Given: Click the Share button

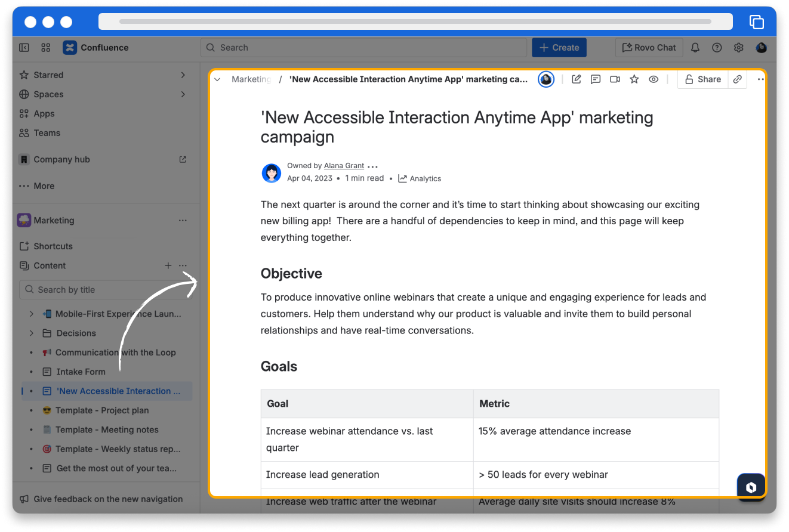Looking at the screenshot, I should (703, 79).
